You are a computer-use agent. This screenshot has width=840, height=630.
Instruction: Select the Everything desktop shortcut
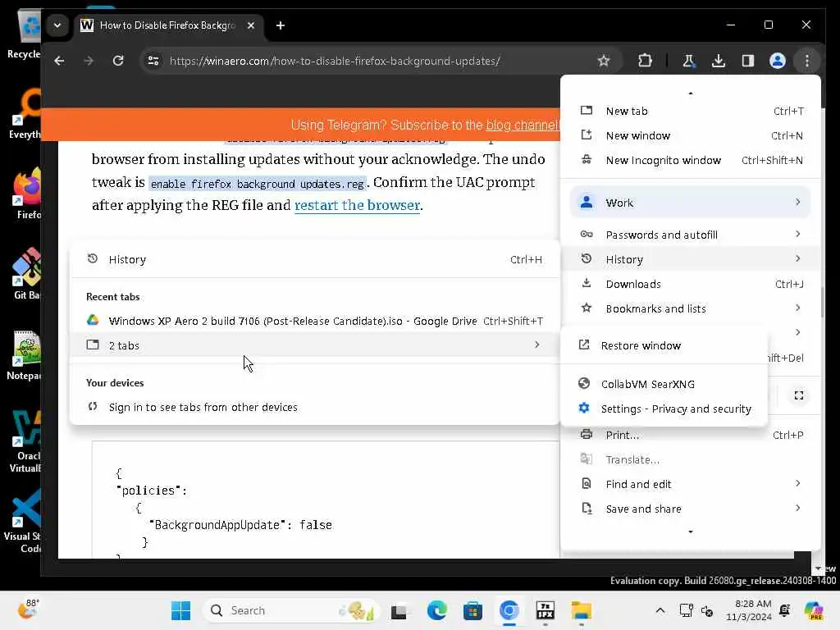25,113
